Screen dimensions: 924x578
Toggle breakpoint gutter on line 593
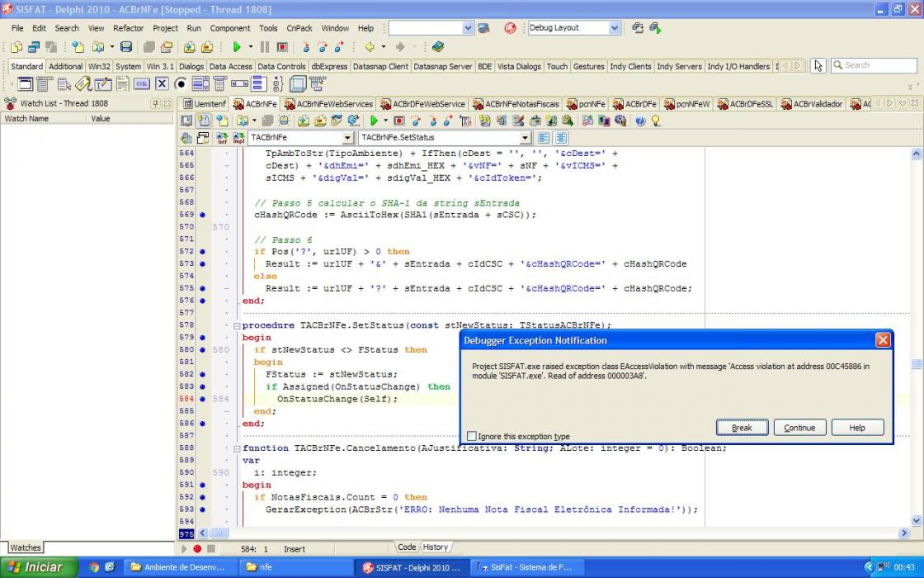point(202,509)
